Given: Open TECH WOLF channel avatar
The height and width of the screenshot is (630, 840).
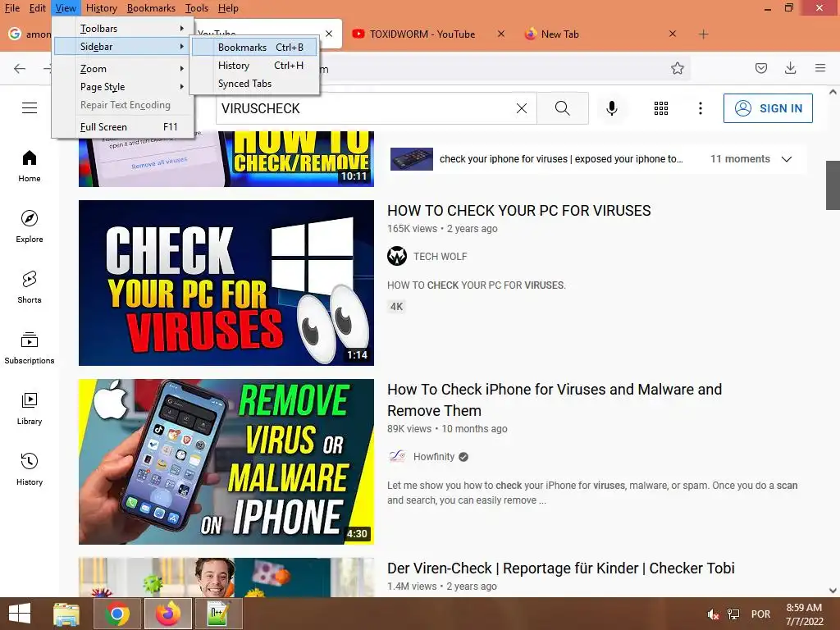Looking at the screenshot, I should tap(397, 256).
